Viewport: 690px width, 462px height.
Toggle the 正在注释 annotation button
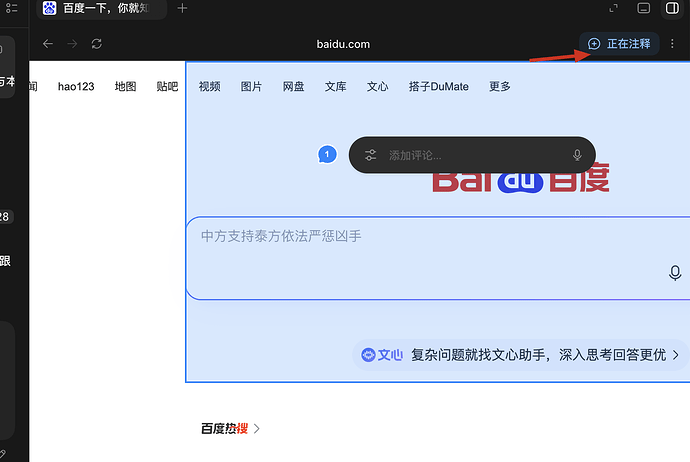(x=619, y=44)
